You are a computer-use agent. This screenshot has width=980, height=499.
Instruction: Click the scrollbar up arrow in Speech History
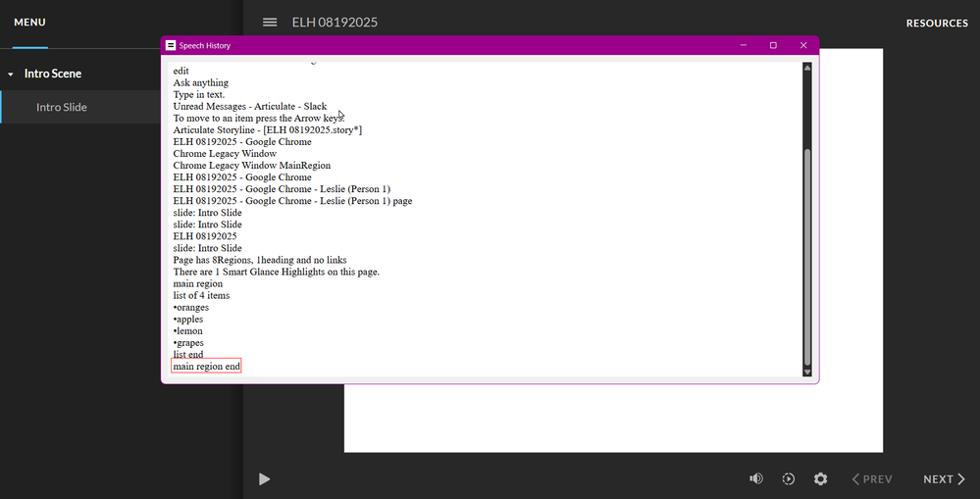click(807, 68)
